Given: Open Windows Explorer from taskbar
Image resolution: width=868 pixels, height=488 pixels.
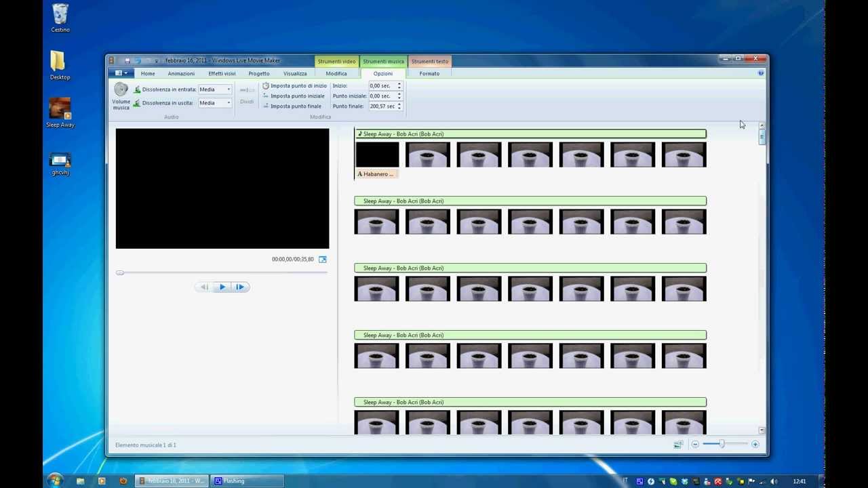Looking at the screenshot, I should click(x=81, y=481).
